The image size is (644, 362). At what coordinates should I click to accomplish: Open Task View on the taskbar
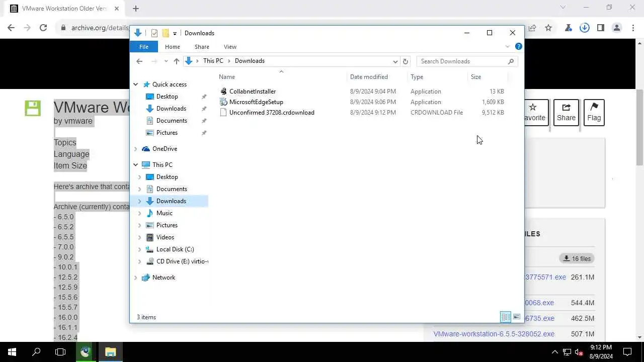tap(60, 352)
